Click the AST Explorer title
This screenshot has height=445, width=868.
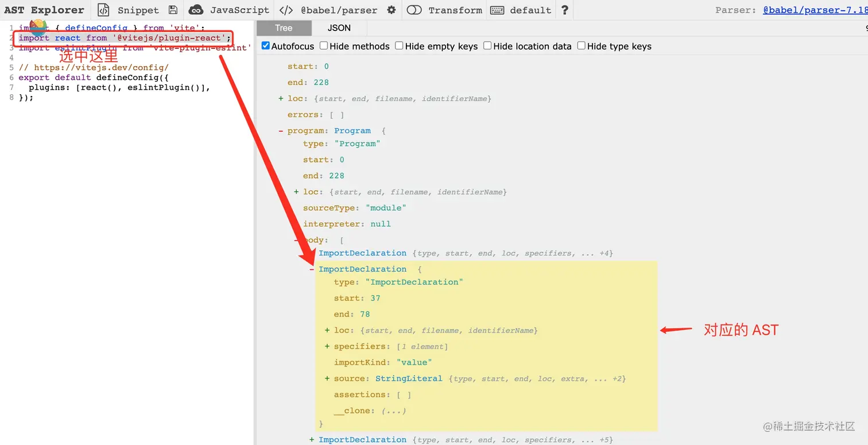44,10
